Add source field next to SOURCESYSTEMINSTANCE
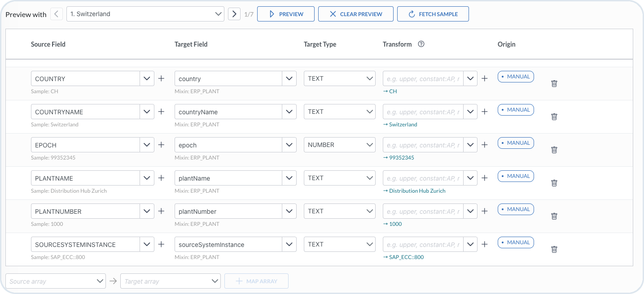 coord(162,244)
